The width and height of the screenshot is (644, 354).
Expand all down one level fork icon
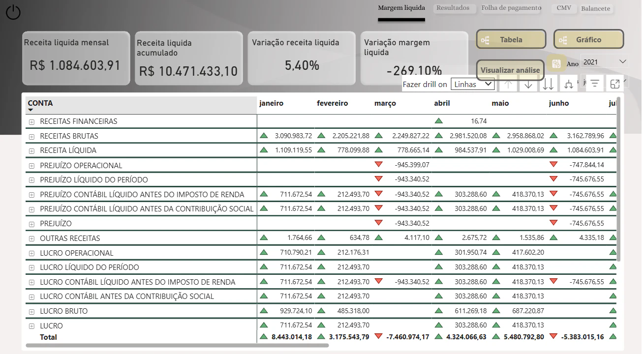[569, 84]
